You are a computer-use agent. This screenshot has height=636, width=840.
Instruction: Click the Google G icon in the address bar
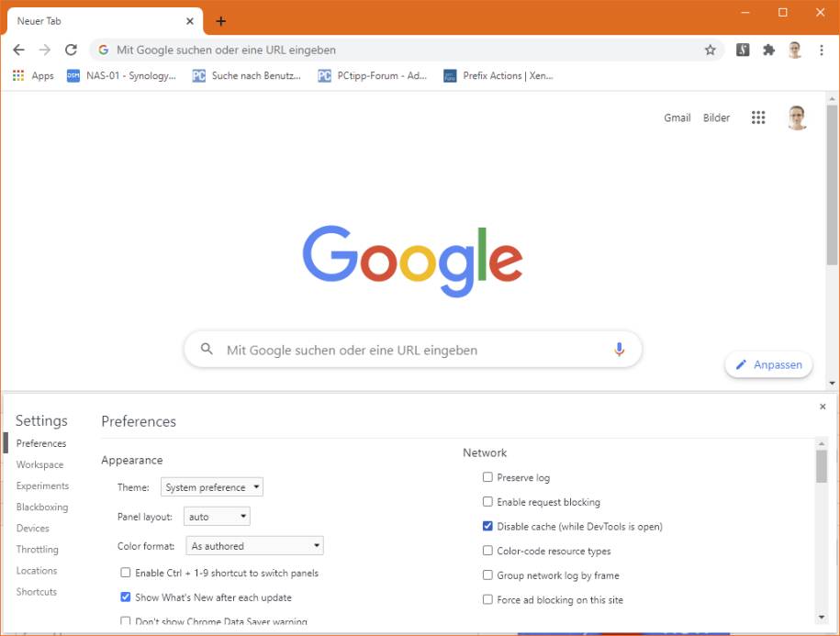coord(104,50)
